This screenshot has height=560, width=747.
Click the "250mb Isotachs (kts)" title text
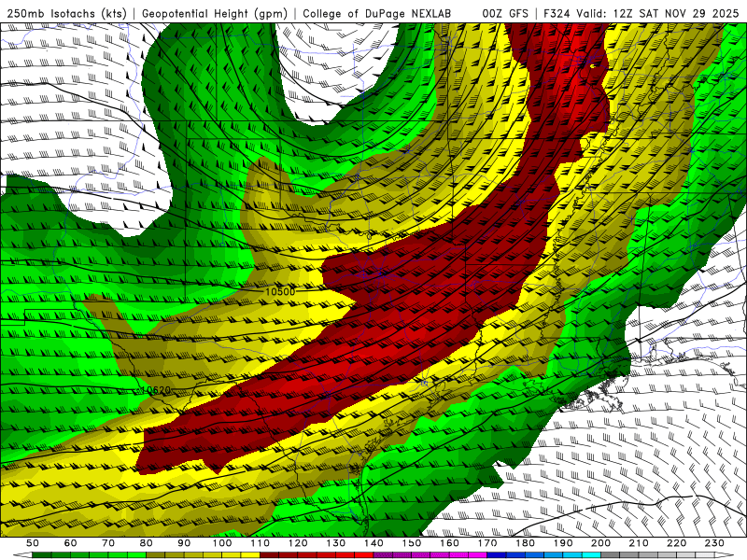click(x=67, y=14)
